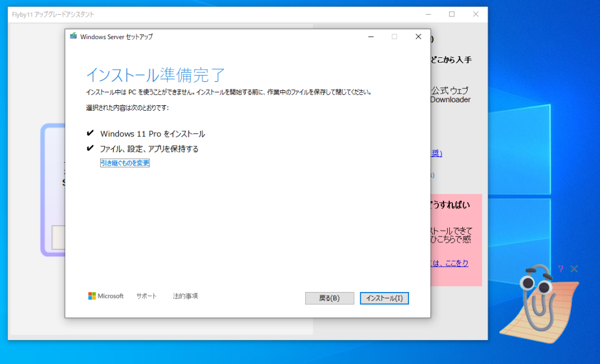Click the text 'Windows 11 Pro をインストール'
600x364 pixels.
(x=153, y=134)
